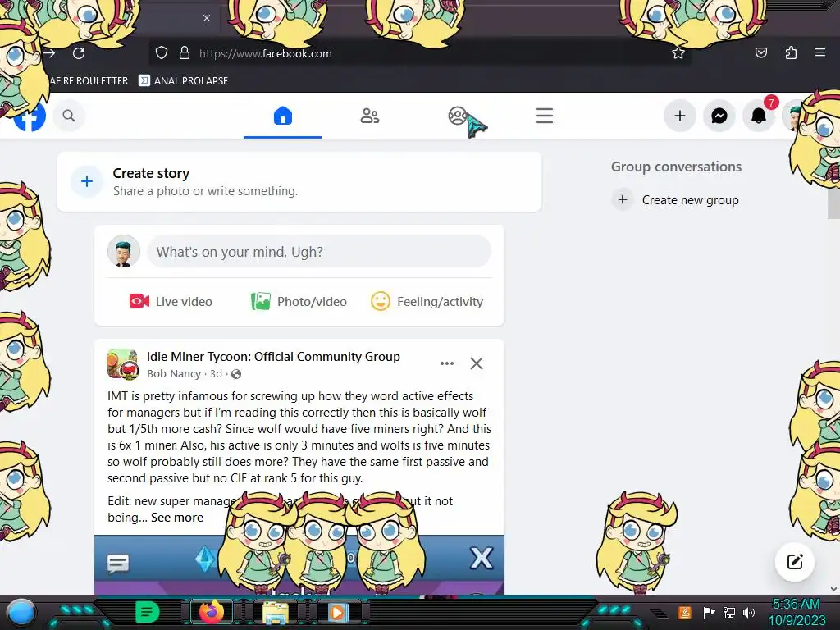Choose Feeling/activity
Screen dimensions: 840x630
click(x=427, y=302)
